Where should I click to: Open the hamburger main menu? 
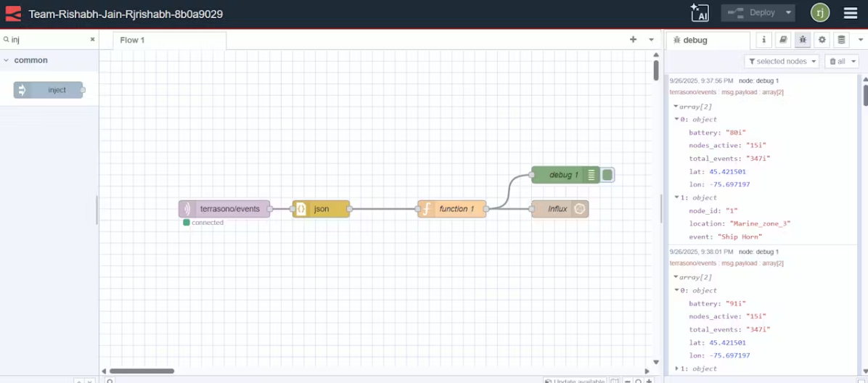(x=851, y=13)
